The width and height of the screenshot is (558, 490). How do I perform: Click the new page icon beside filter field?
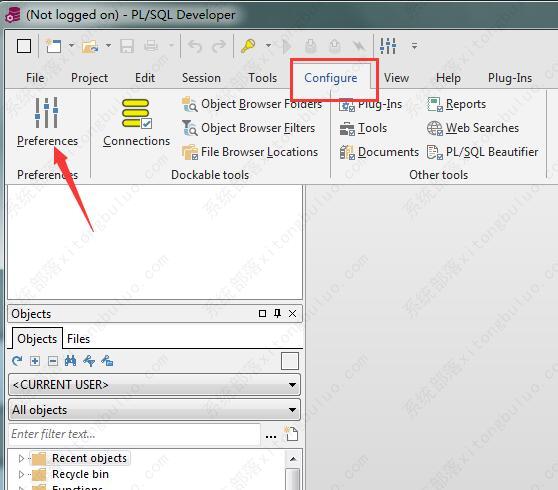(x=291, y=433)
